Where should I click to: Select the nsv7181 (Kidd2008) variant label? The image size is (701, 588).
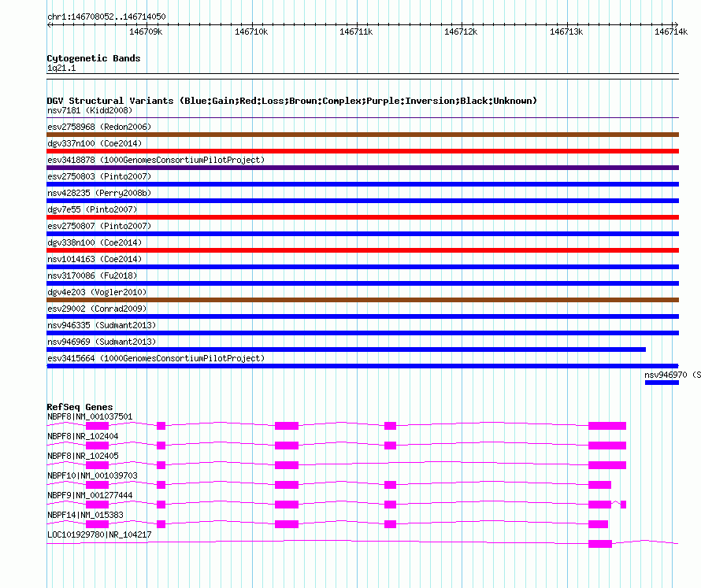point(90,110)
